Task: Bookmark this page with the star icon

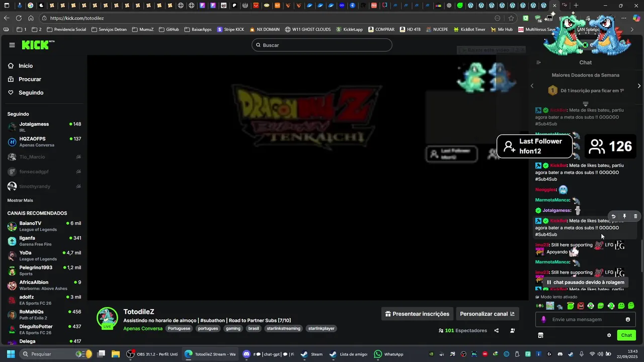Action: coord(511,18)
